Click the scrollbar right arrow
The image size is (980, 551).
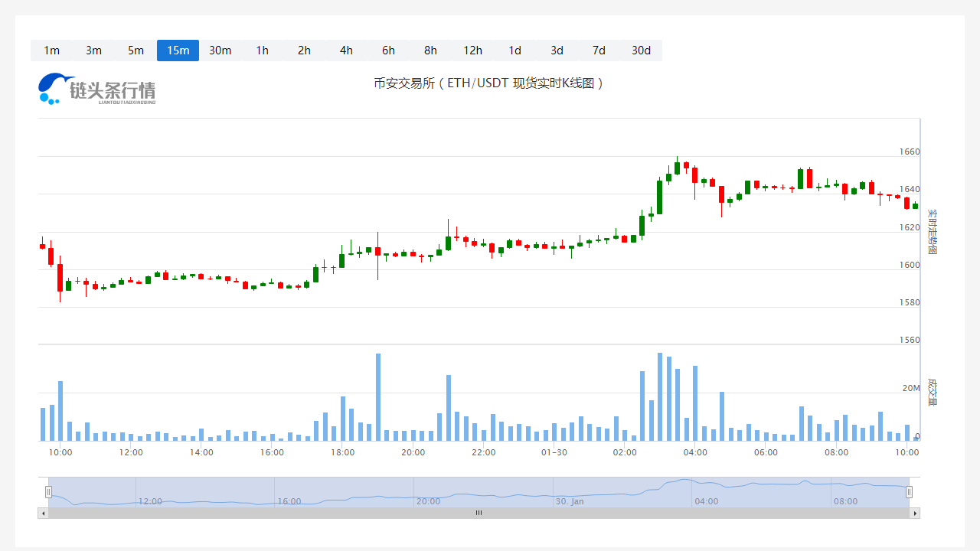[915, 513]
